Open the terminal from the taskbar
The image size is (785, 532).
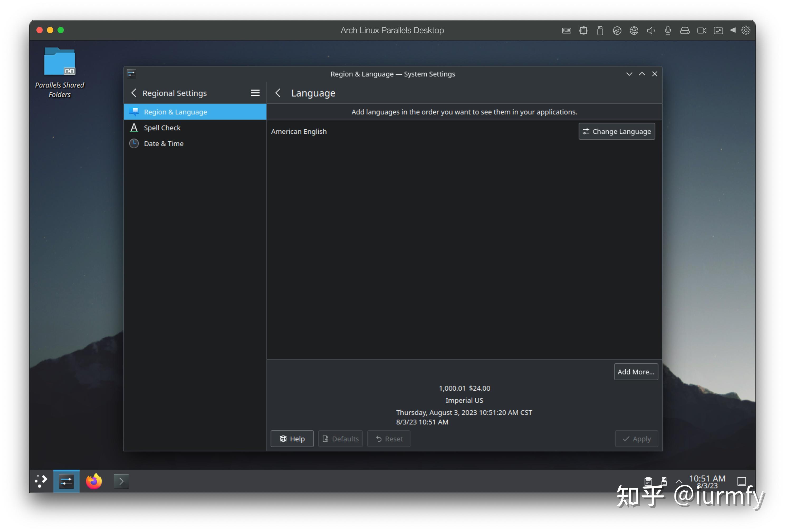point(121,481)
